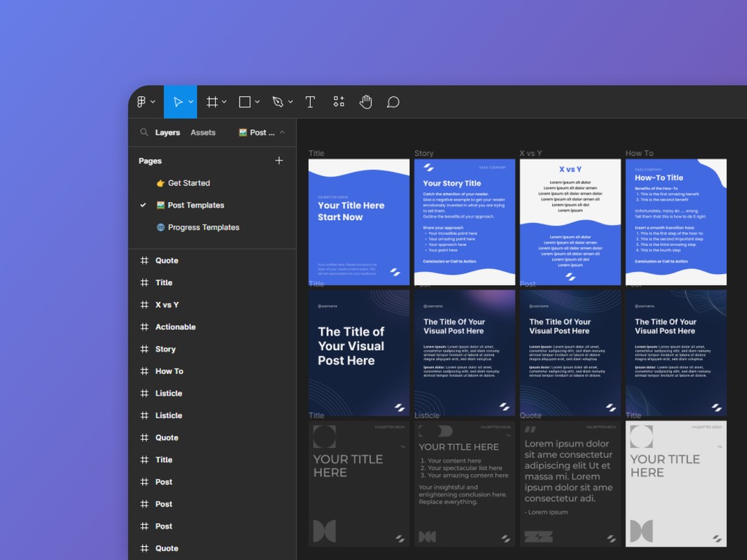The width and height of the screenshot is (747, 560).
Task: Select the Comment tool
Action: click(x=393, y=101)
